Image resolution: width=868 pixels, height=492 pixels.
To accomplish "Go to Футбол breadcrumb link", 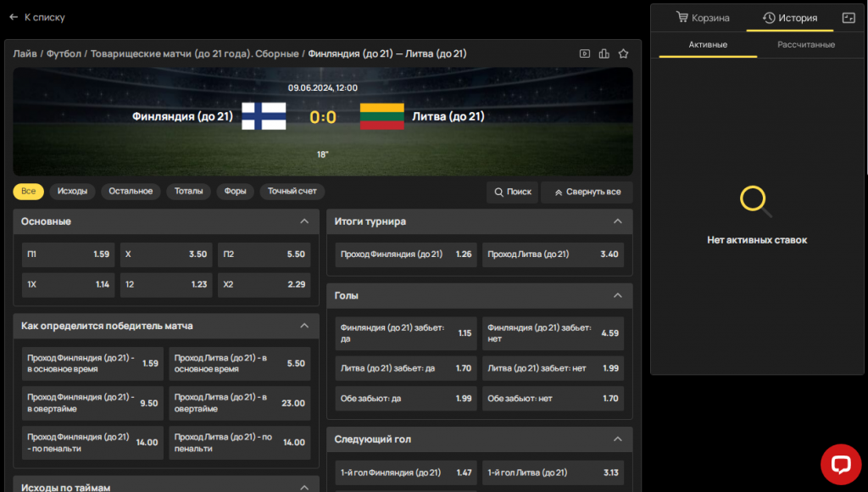I will point(64,53).
